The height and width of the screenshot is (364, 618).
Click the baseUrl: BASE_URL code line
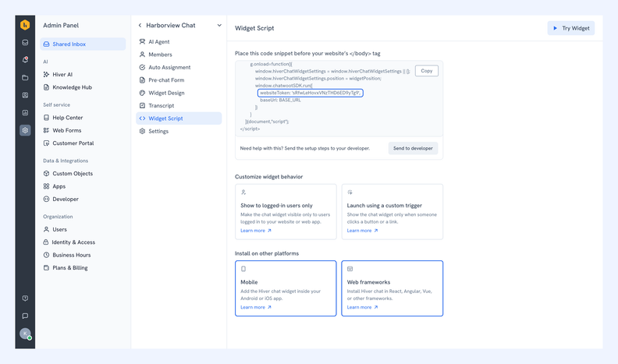pos(280,100)
